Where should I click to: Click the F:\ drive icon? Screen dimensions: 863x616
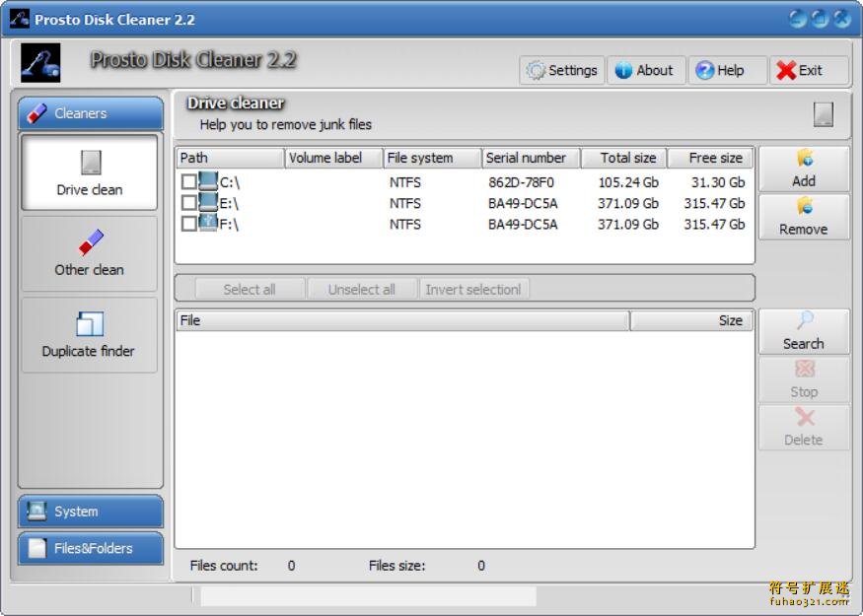pyautogui.click(x=208, y=223)
